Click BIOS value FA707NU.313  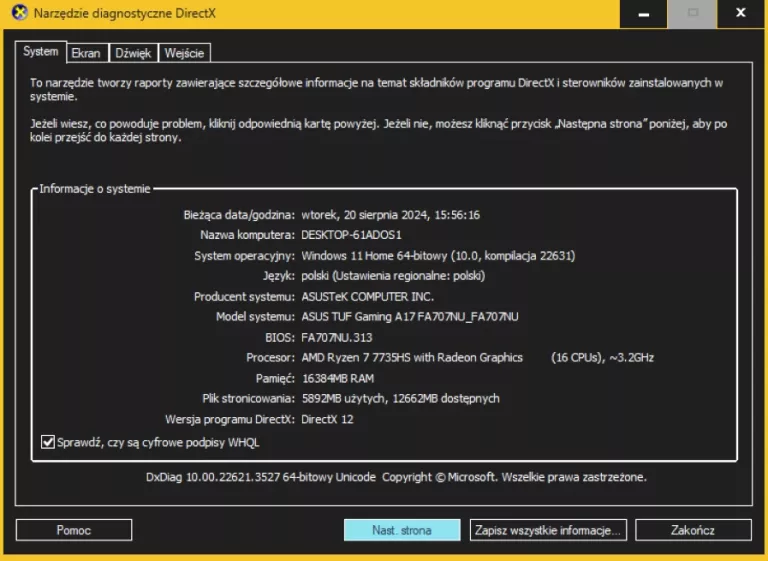[336, 338]
